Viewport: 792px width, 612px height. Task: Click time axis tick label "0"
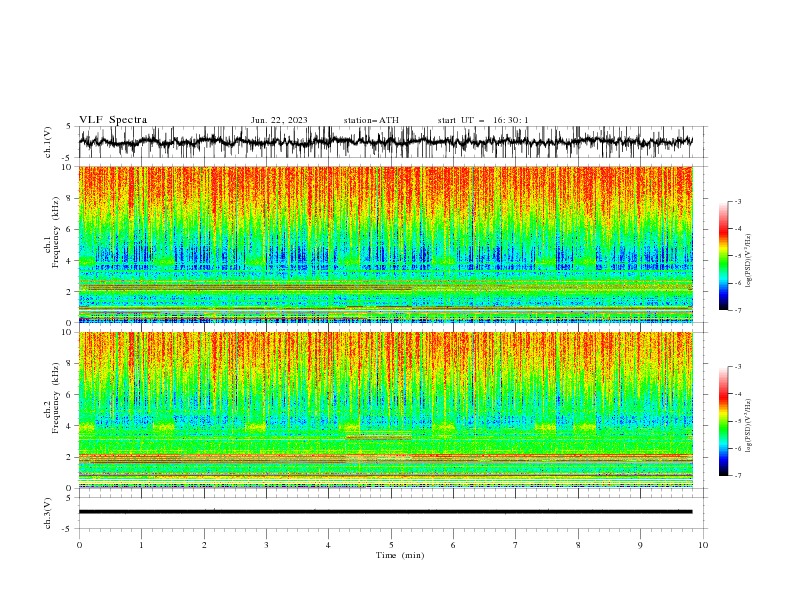click(79, 545)
